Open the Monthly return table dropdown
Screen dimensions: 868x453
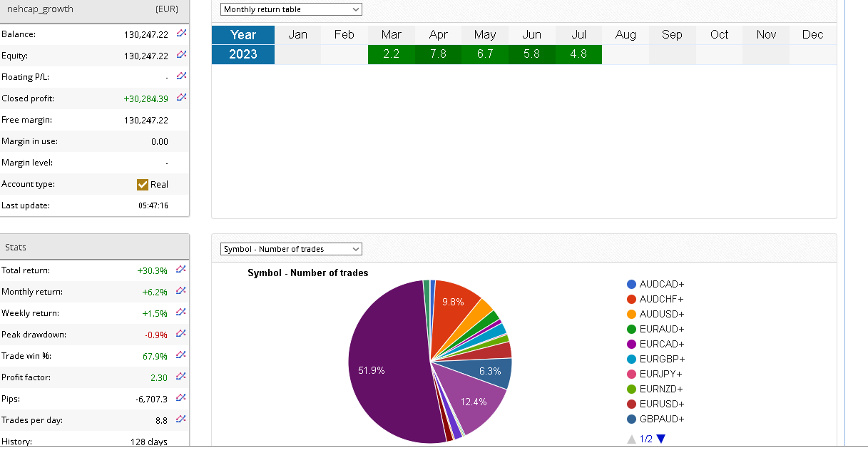pos(291,9)
